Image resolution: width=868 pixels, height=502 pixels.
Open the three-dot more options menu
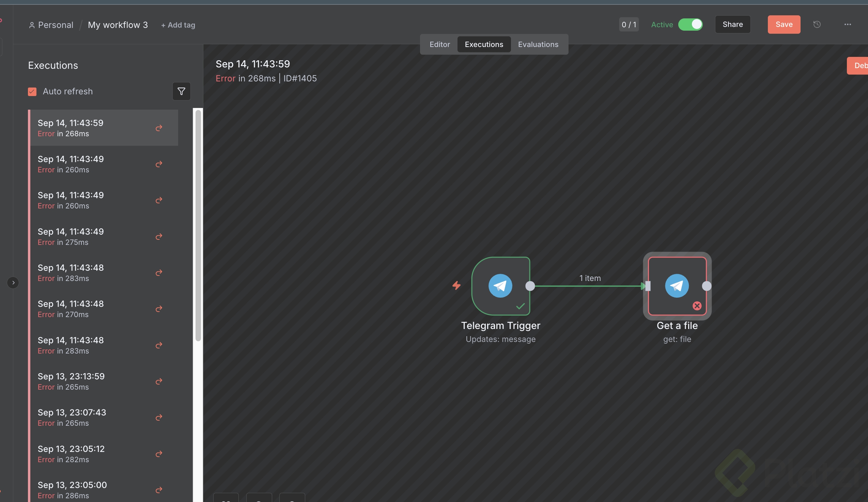[847, 25]
